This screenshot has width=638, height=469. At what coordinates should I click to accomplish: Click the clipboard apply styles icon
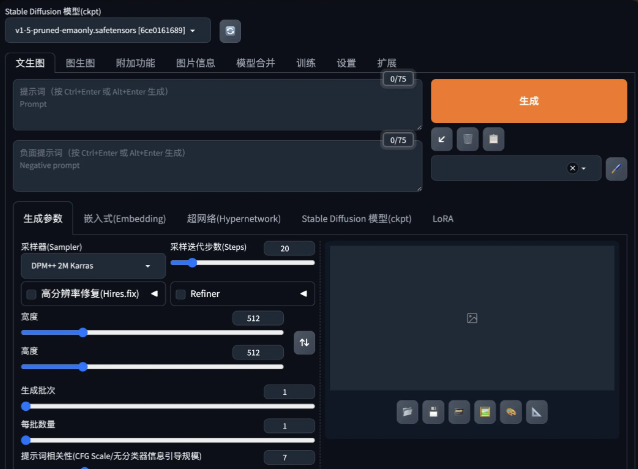click(x=493, y=140)
